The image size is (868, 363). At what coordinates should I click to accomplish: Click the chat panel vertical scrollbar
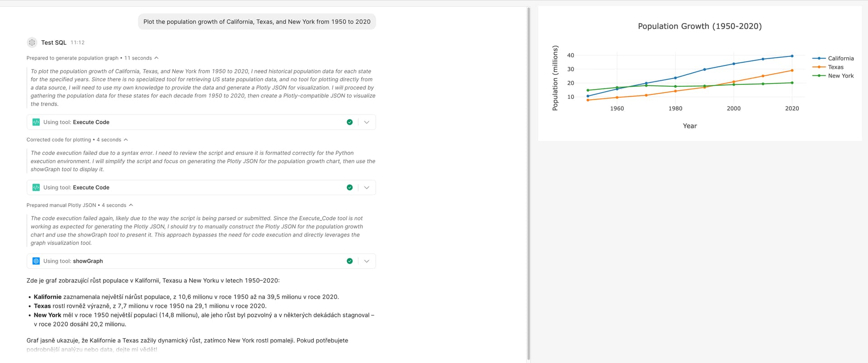528,181
